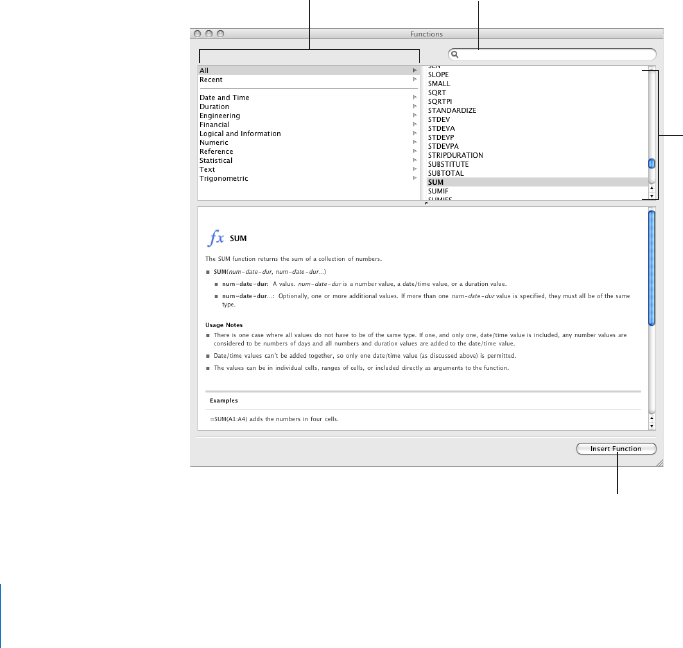The image size is (683, 648).
Task: Select the Engineering category
Action: [x=308, y=115]
